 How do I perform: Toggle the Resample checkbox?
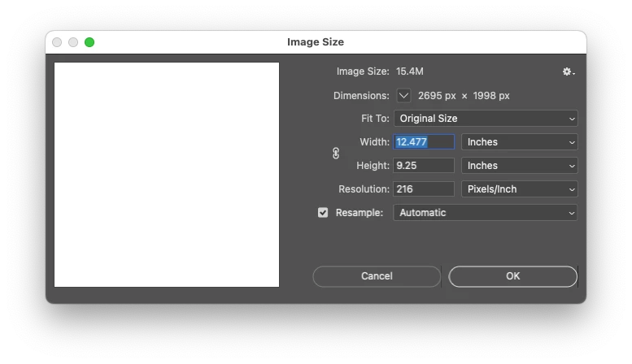323,213
